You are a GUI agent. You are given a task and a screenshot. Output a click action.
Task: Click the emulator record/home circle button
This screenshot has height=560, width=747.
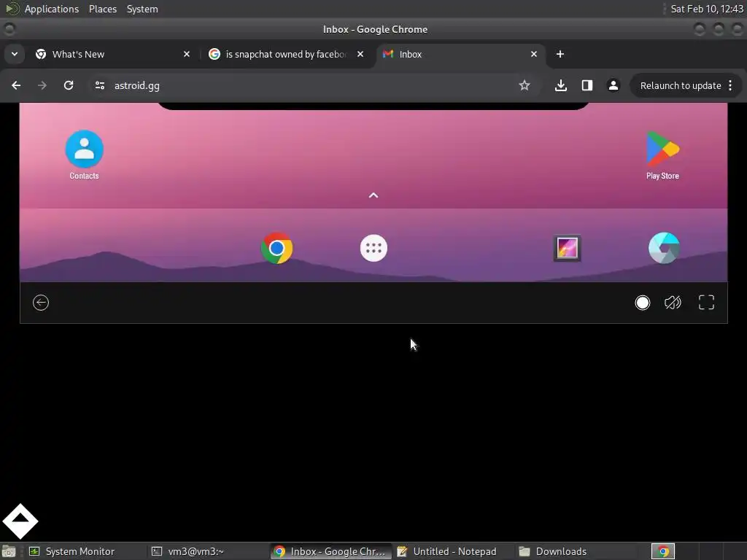point(642,303)
